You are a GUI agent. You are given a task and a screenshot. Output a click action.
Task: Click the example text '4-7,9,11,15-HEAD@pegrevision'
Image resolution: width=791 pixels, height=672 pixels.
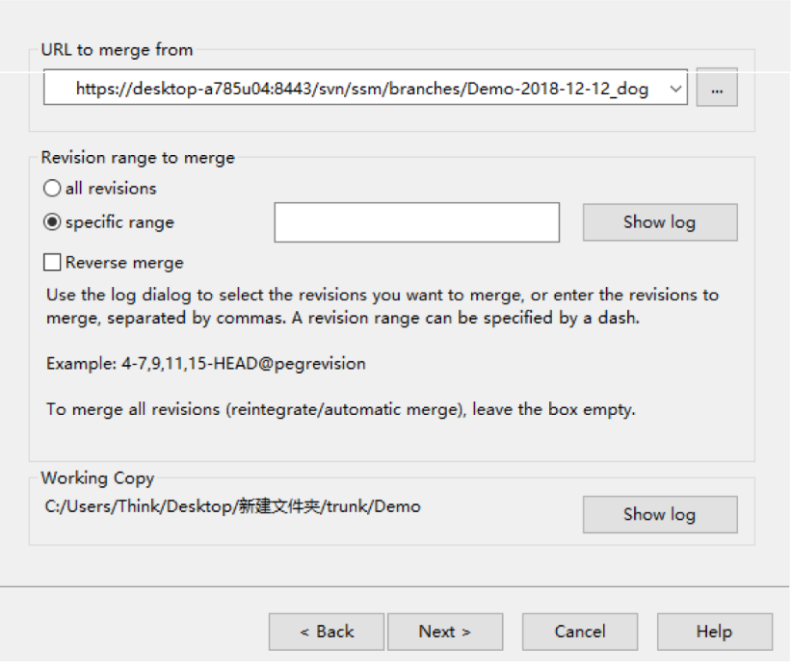point(244,364)
